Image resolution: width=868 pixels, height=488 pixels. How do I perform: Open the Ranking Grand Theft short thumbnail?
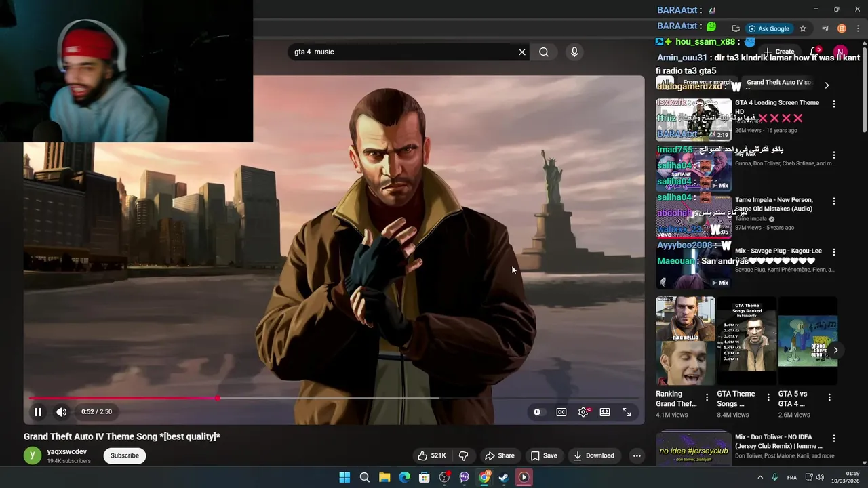coord(685,341)
